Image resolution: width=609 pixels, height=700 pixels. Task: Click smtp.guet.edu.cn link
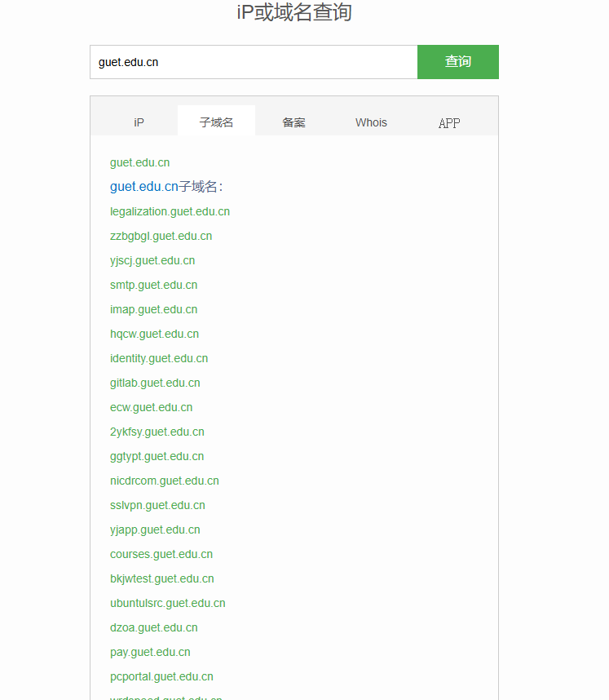[153, 285]
